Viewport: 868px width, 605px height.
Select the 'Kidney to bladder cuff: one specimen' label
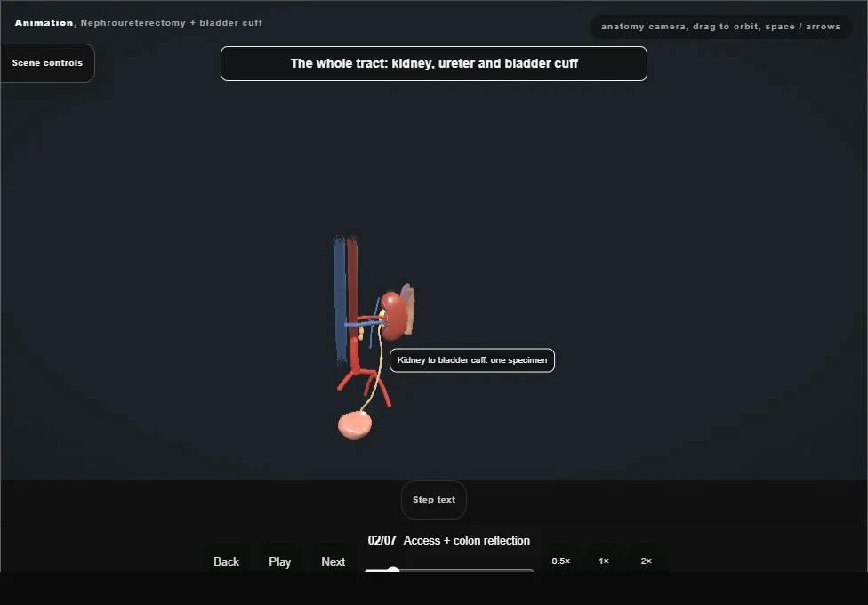tap(472, 360)
